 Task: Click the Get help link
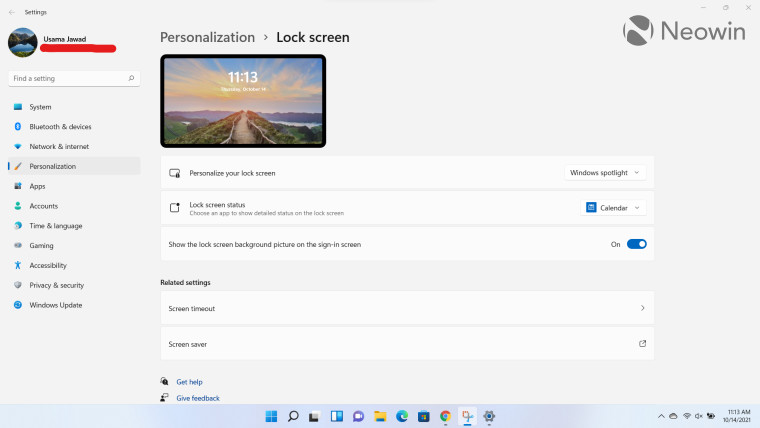pos(189,382)
